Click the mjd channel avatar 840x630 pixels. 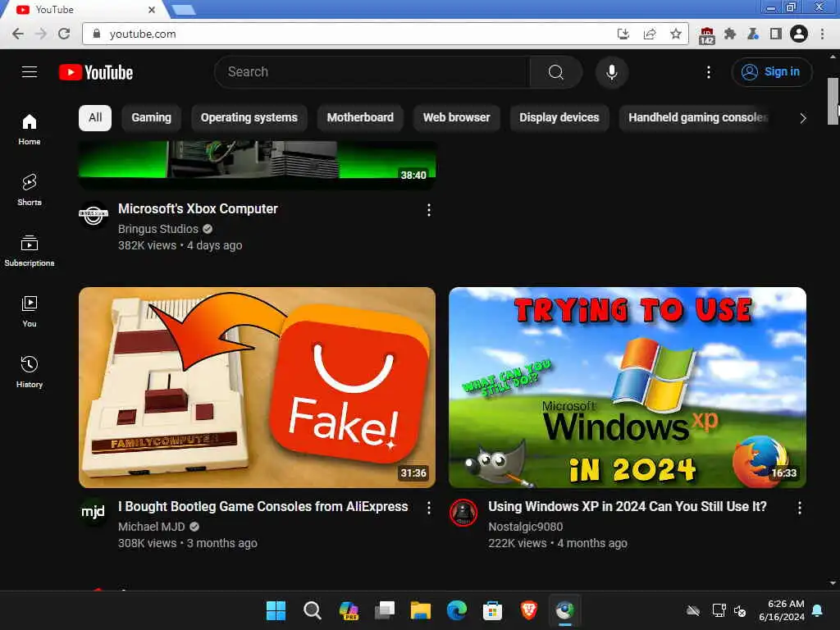[94, 512]
